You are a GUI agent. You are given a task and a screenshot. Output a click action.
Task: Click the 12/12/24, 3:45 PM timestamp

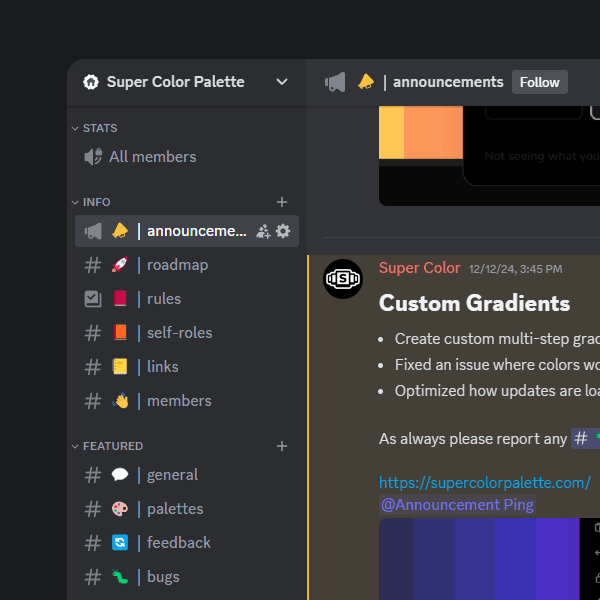515,269
